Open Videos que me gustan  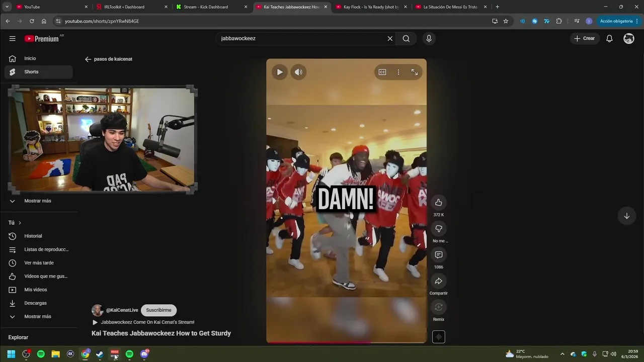39,276
